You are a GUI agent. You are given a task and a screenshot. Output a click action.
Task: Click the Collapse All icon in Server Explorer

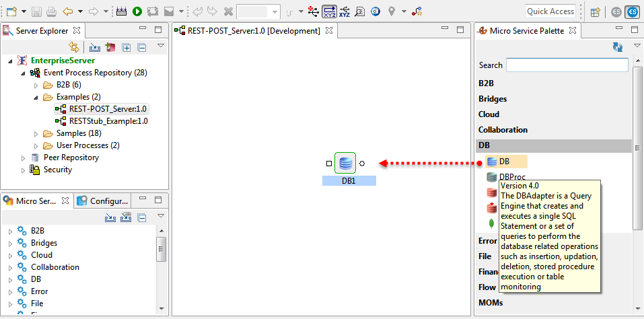(x=141, y=47)
